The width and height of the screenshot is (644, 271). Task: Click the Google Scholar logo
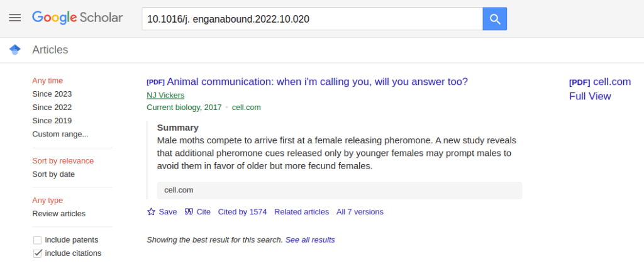tap(77, 18)
